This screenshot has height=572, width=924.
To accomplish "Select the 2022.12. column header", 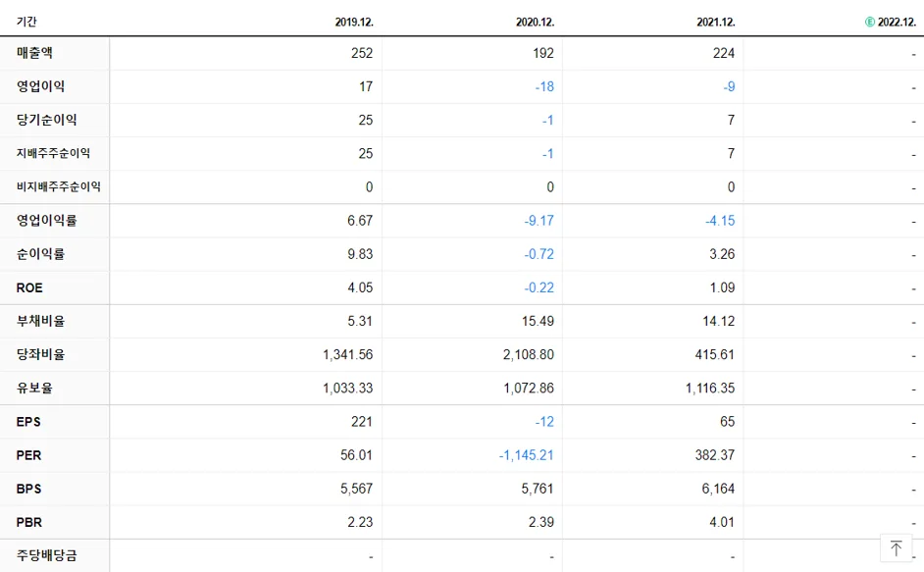I will pos(897,22).
